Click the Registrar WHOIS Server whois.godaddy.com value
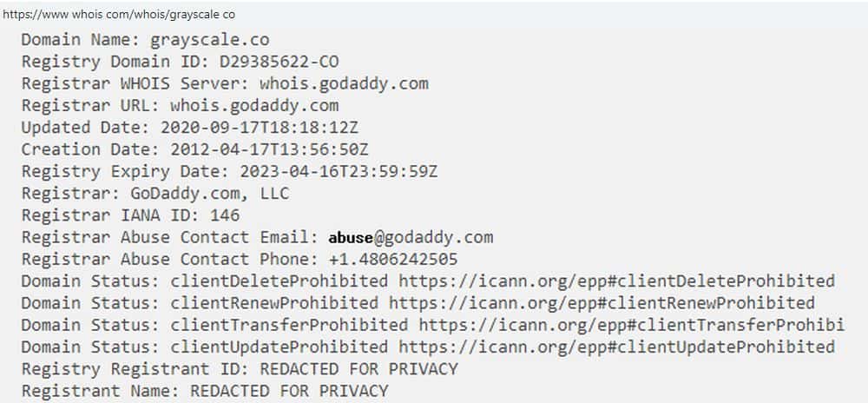 click(344, 84)
